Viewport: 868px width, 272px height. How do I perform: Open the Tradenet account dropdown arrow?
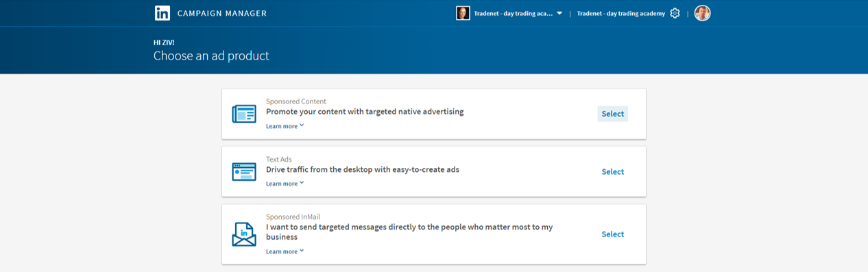[559, 13]
